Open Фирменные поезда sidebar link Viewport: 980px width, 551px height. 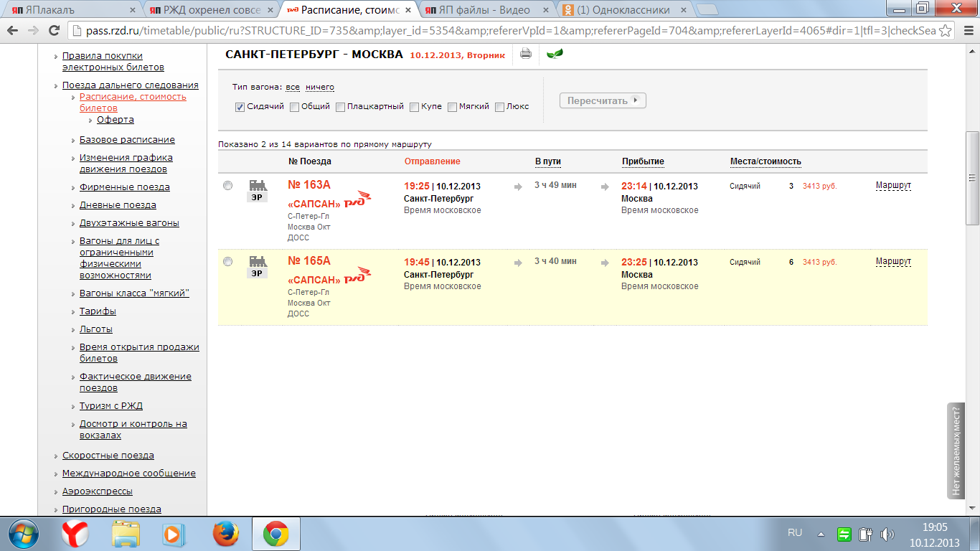(x=125, y=187)
